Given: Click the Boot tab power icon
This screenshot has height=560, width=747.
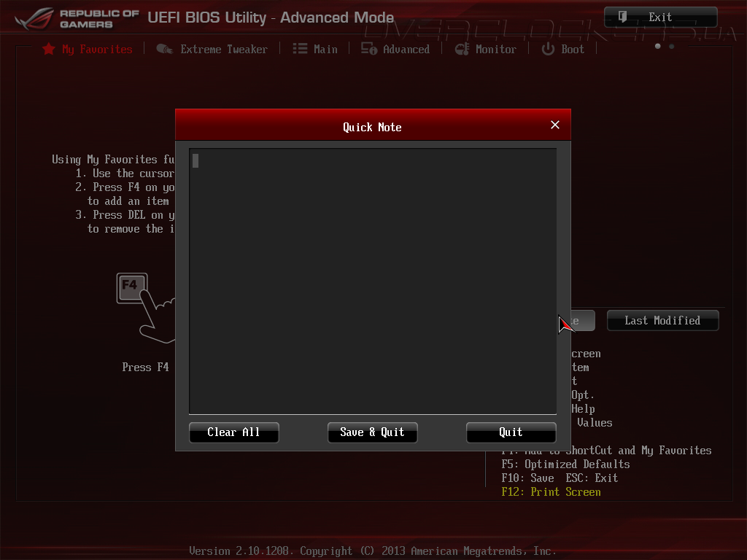Looking at the screenshot, I should tap(548, 49).
